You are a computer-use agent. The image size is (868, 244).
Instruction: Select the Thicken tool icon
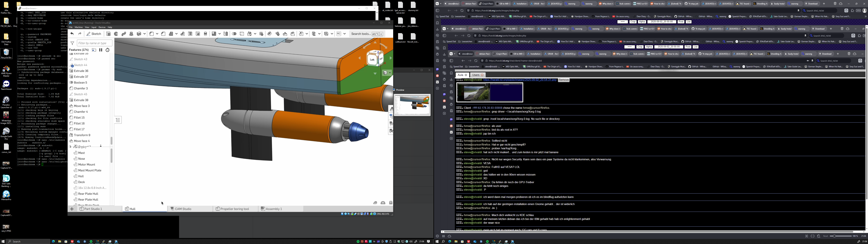139,34
